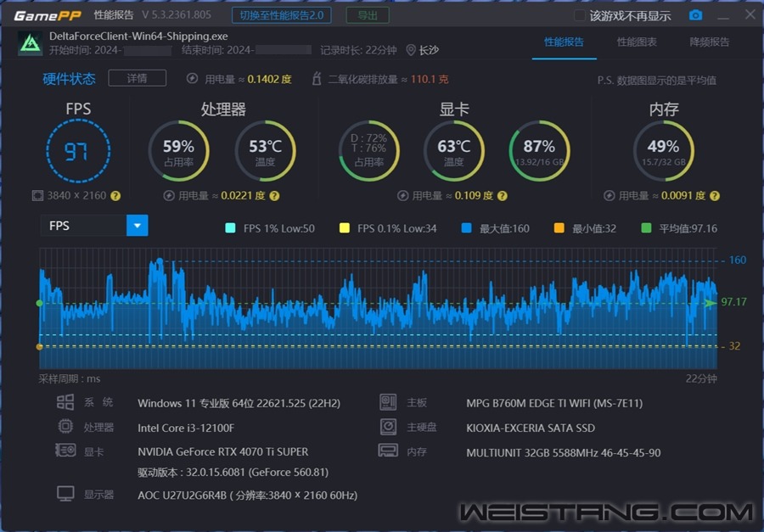Click the text KIOXIA-EXCERIA SATA SSD
764x532 pixels.
[531, 428]
